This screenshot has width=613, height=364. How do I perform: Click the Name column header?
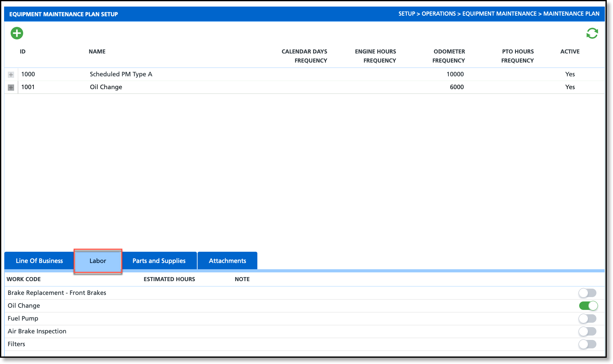coord(97,52)
